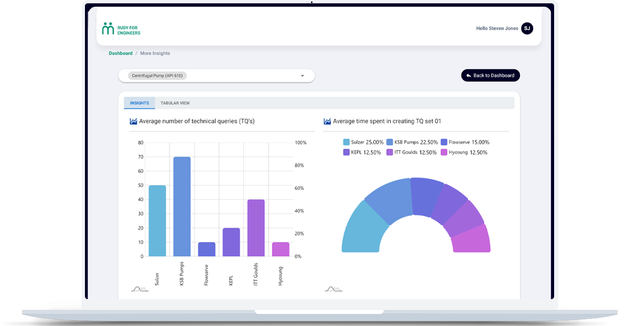Open the SJ user avatar
This screenshot has height=326, width=644.
click(527, 29)
